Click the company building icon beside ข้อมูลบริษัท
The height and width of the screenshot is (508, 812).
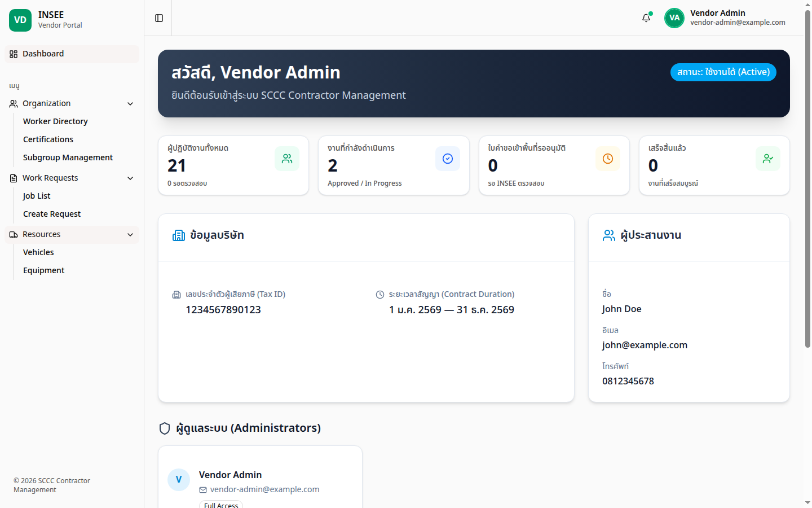pyautogui.click(x=179, y=235)
